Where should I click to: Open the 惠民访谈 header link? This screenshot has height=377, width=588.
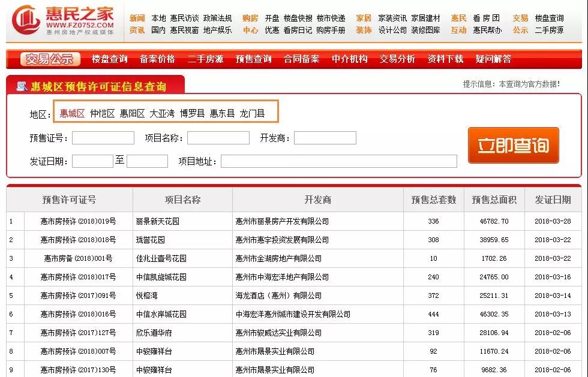(x=185, y=18)
